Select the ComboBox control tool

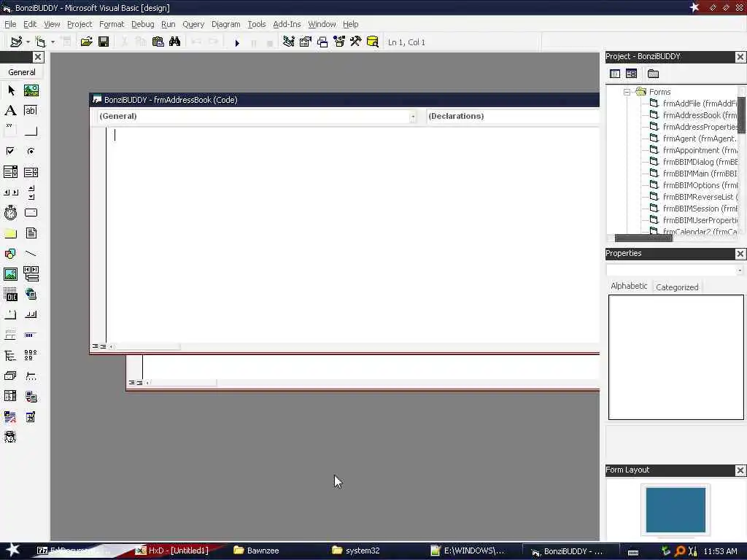tap(10, 172)
